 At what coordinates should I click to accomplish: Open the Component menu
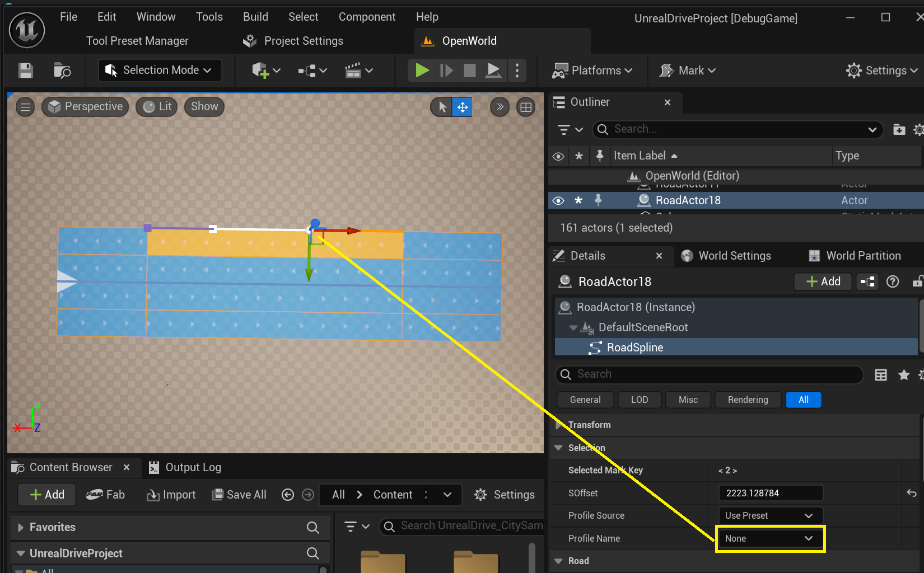(367, 17)
